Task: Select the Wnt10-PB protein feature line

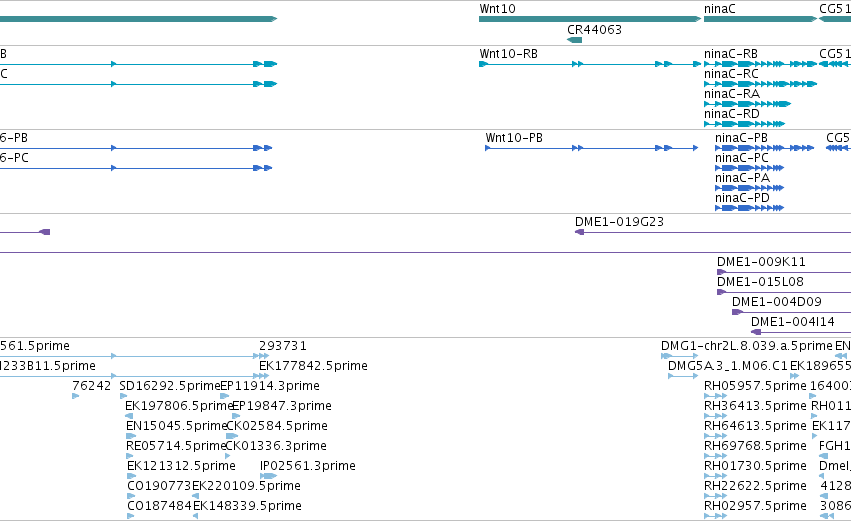Action: [592, 148]
